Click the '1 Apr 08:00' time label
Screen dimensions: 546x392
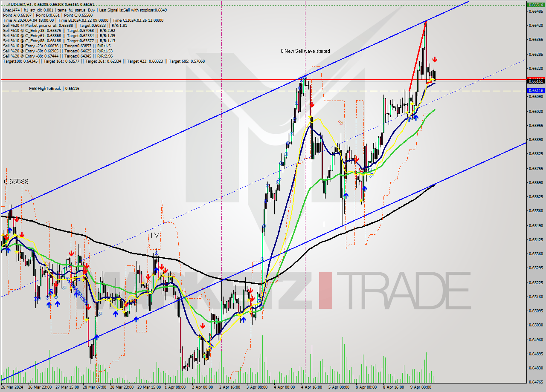point(175,387)
